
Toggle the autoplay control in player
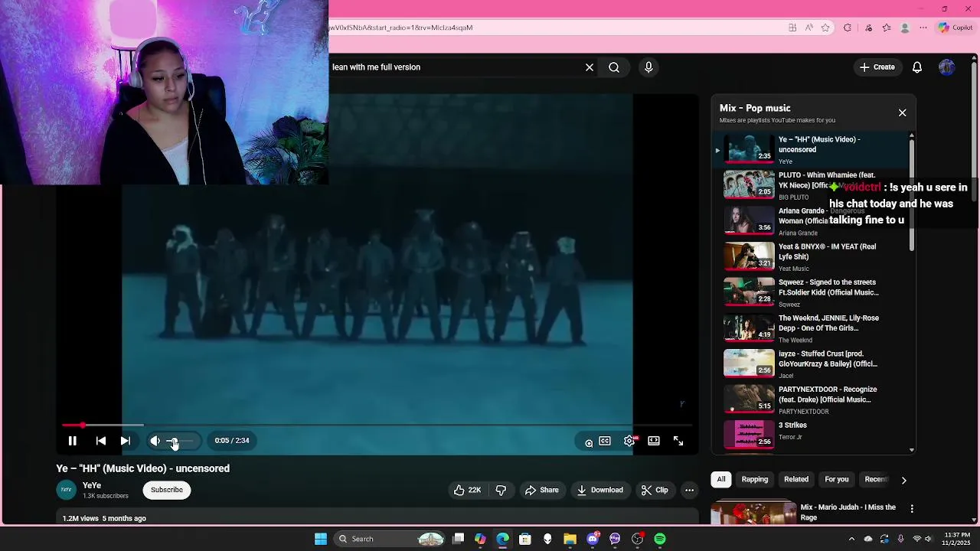tap(587, 442)
